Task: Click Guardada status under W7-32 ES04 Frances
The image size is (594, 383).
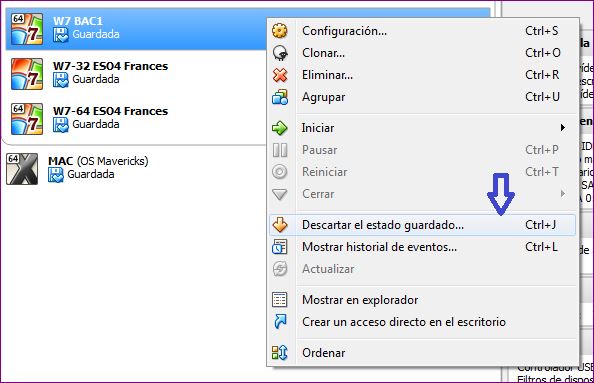Action: pos(95,79)
